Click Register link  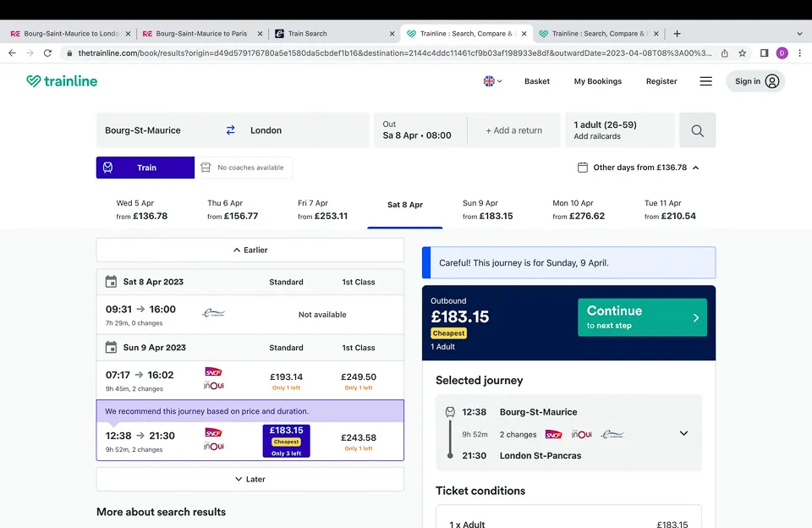pyautogui.click(x=661, y=81)
